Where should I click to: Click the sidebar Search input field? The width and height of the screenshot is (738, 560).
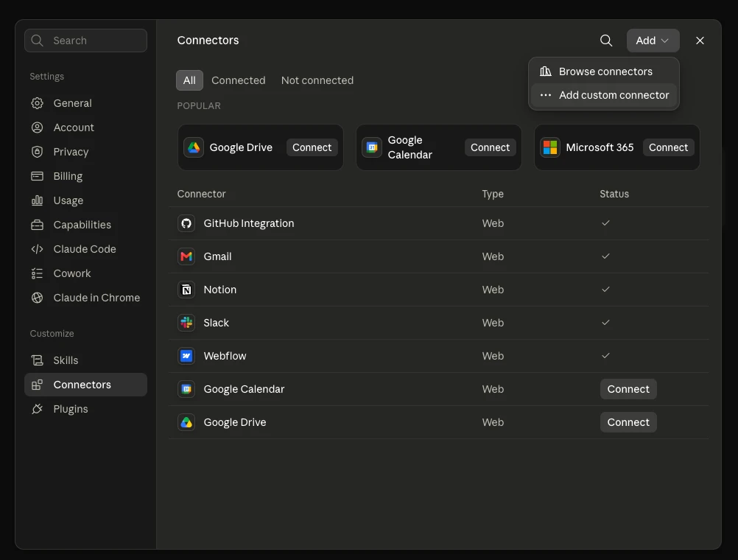(x=85, y=41)
